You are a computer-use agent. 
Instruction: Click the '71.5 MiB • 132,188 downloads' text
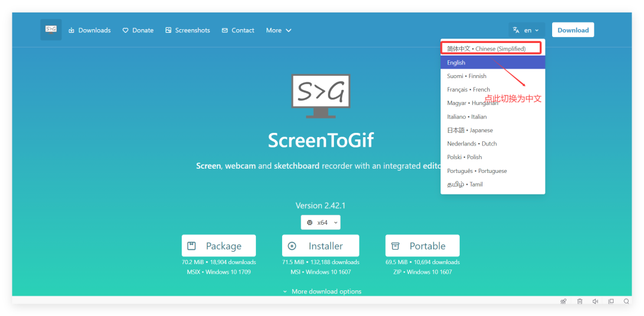click(321, 262)
